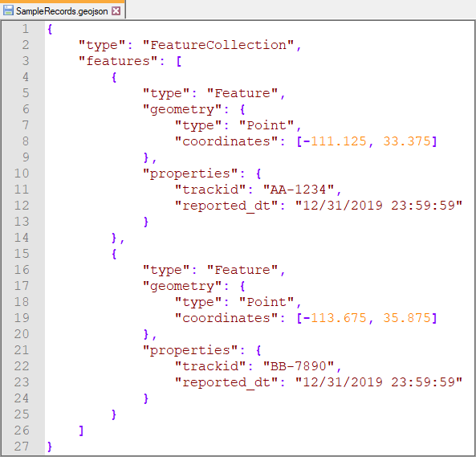Click the date string on line 12
This screenshot has height=457, width=476.
click(x=379, y=206)
